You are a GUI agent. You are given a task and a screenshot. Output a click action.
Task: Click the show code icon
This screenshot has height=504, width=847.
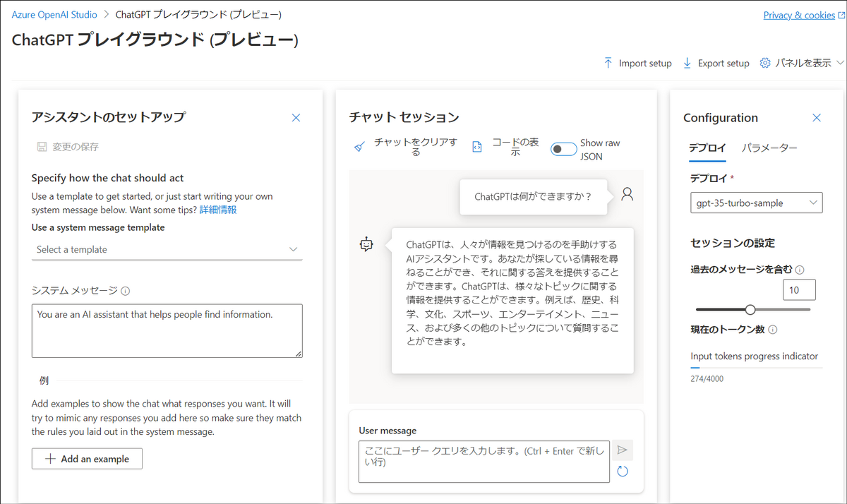click(x=477, y=147)
